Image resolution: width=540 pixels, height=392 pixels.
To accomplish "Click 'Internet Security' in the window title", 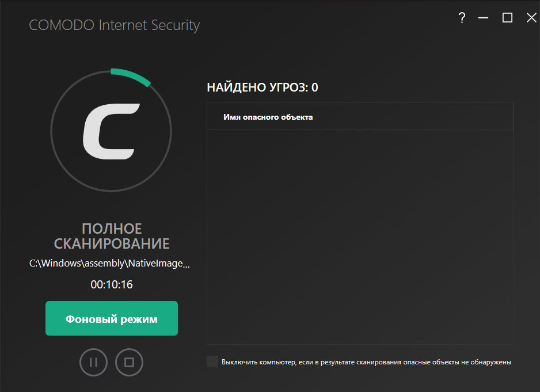I will (x=149, y=25).
